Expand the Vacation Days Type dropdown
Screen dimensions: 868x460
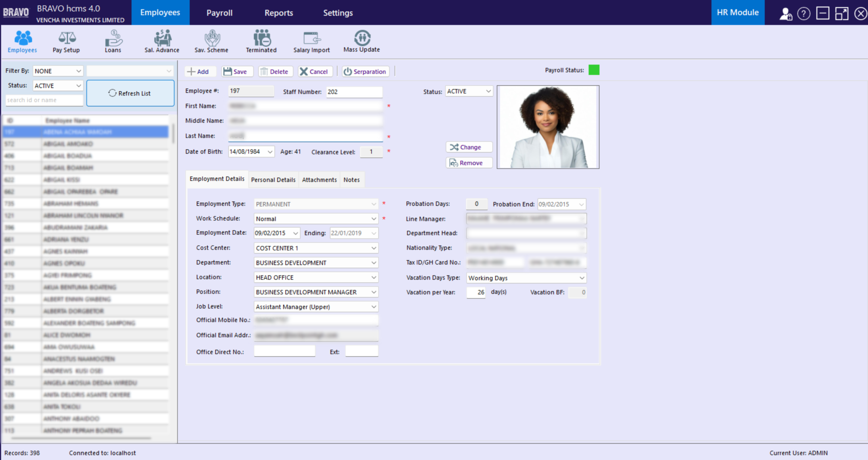pyautogui.click(x=582, y=278)
